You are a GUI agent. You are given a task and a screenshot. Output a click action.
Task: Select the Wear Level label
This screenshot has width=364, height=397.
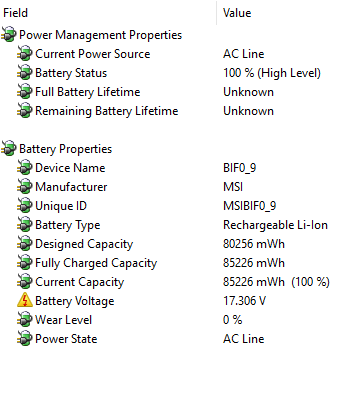pyautogui.click(x=63, y=320)
